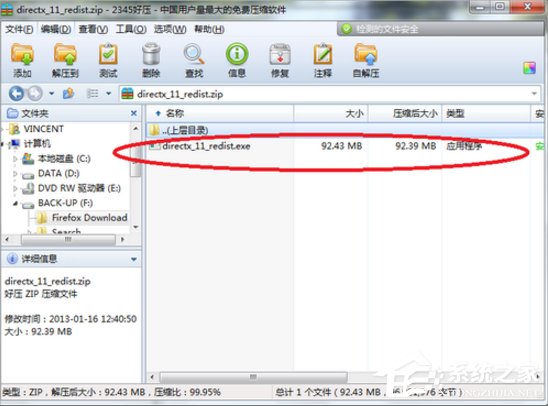Image resolution: width=548 pixels, height=406 pixels.
Task: Click the 查找 (Find) magnifier icon
Action: click(194, 60)
